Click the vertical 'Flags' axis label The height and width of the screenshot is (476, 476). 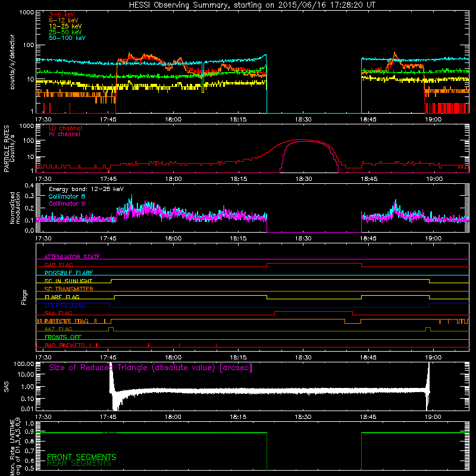(24, 297)
